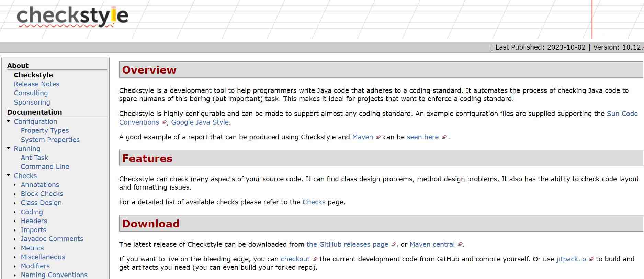Image resolution: width=644 pixels, height=279 pixels.
Task: Follow the Google Java Style link
Action: coord(200,122)
